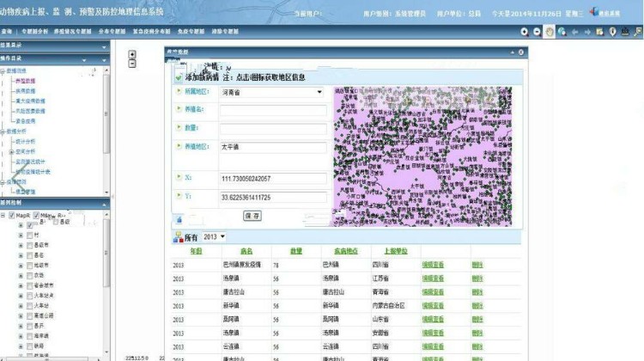Open the 专题图分析 menu
The image size is (644, 361).
pyautogui.click(x=34, y=31)
